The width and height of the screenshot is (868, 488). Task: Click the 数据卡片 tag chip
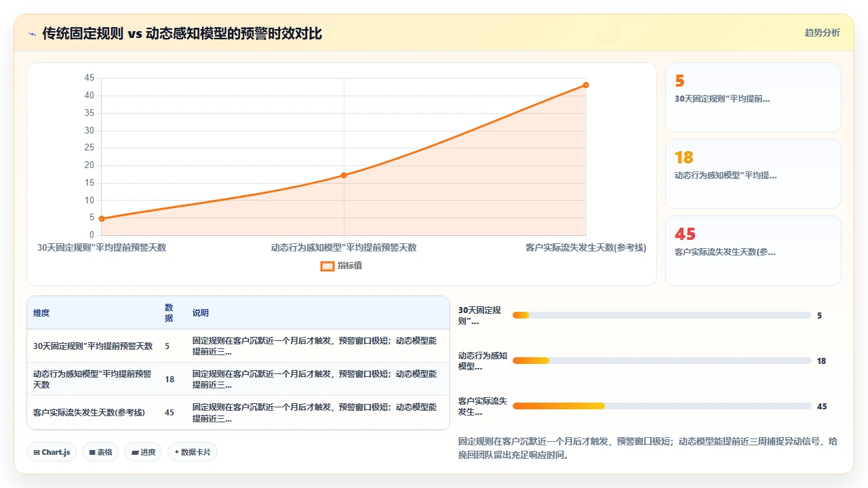click(x=193, y=452)
